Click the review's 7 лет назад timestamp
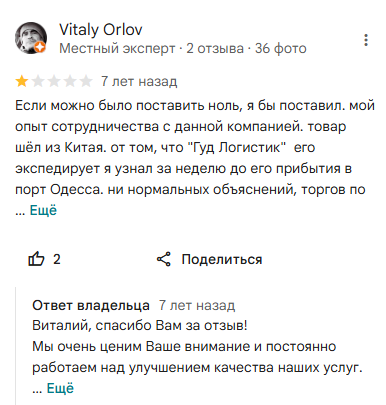 click(139, 81)
